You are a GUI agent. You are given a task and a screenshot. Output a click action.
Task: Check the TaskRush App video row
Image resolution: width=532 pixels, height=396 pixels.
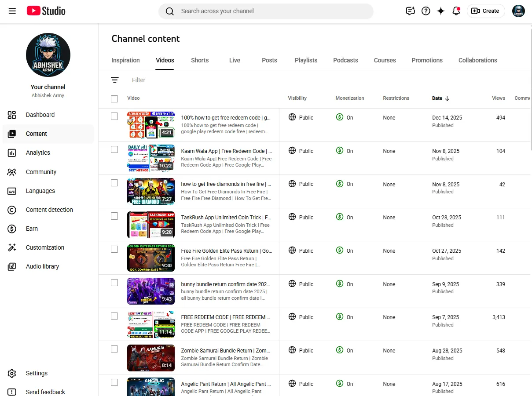(114, 216)
